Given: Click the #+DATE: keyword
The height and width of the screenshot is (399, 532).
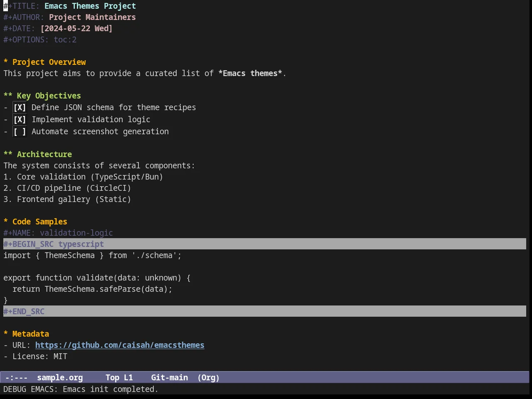Looking at the screenshot, I should (x=19, y=29).
